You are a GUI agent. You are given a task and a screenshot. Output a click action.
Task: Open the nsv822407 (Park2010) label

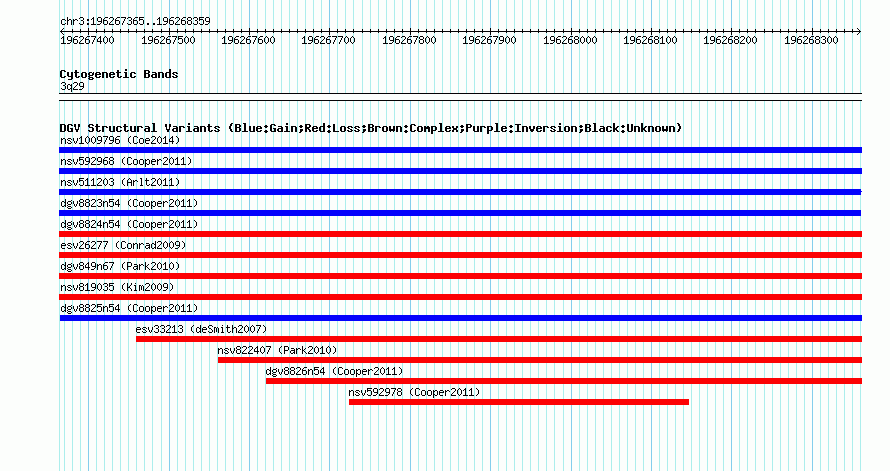277,350
